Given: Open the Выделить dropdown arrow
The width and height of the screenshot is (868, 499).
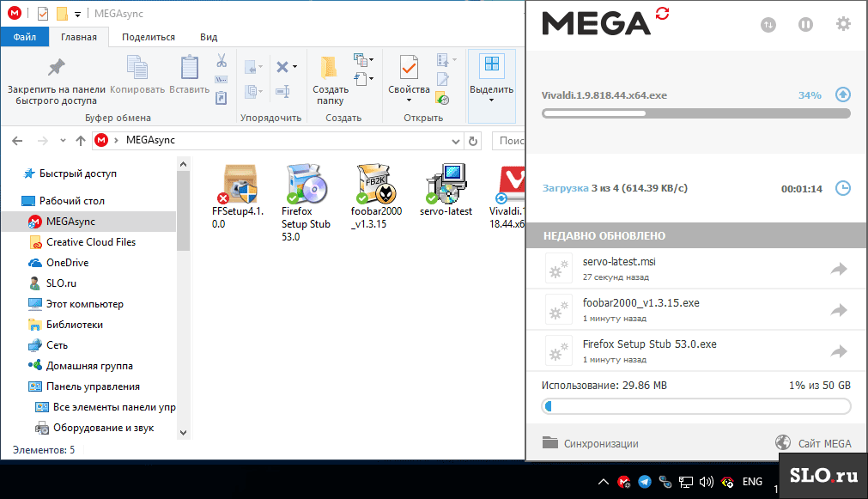Looking at the screenshot, I should [492, 100].
